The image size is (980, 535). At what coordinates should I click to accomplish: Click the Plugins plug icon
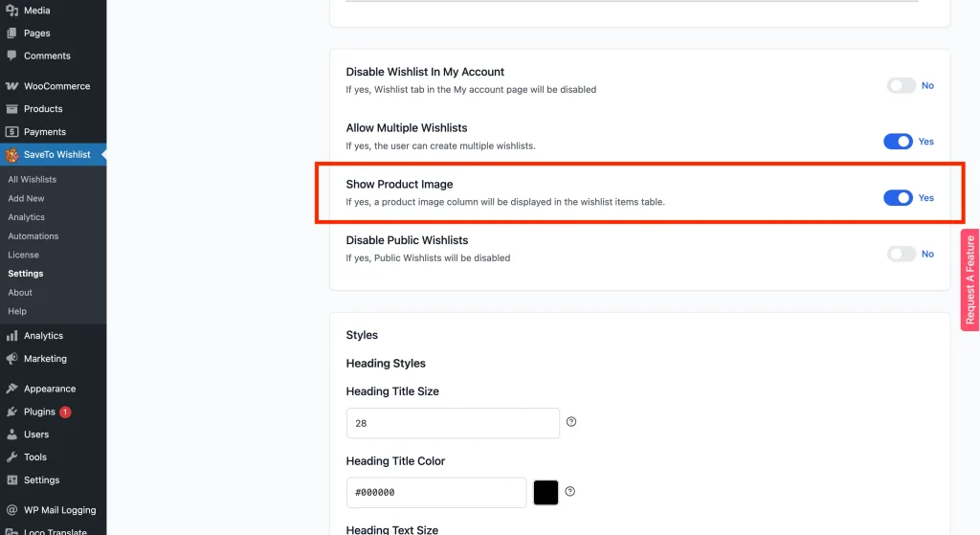(x=11, y=412)
